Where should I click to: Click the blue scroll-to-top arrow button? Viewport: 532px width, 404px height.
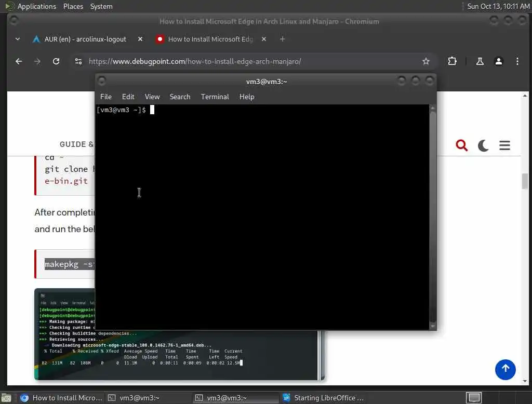click(x=505, y=369)
